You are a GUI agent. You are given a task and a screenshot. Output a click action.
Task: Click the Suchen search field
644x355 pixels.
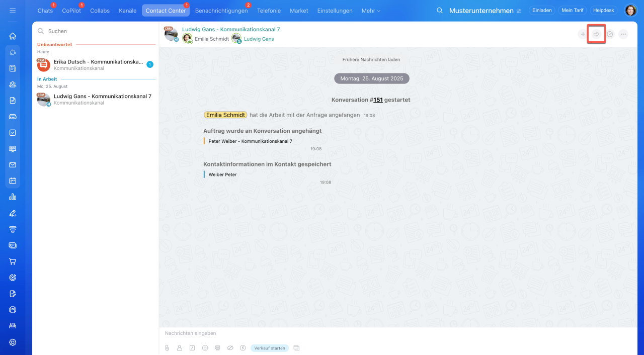(95, 31)
